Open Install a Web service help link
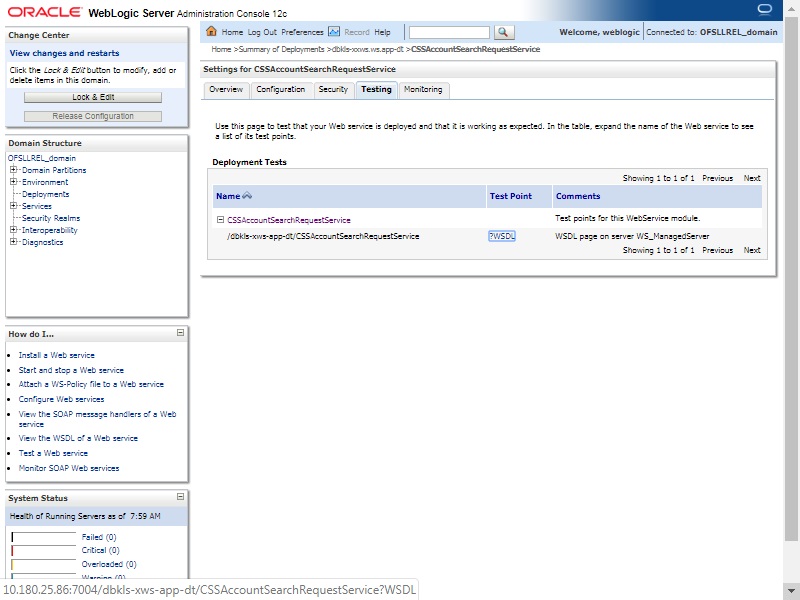The image size is (800, 600). click(x=57, y=355)
